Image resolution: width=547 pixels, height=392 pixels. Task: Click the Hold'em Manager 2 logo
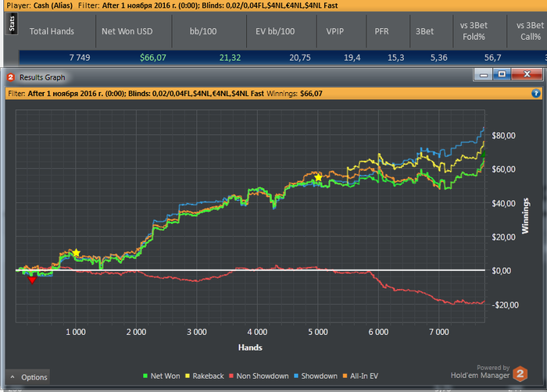[520, 374]
